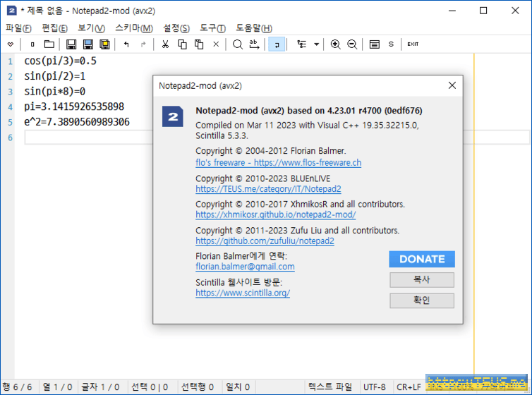The width and height of the screenshot is (532, 395).
Task: Click the EXIT toolbar button
Action: [413, 44]
